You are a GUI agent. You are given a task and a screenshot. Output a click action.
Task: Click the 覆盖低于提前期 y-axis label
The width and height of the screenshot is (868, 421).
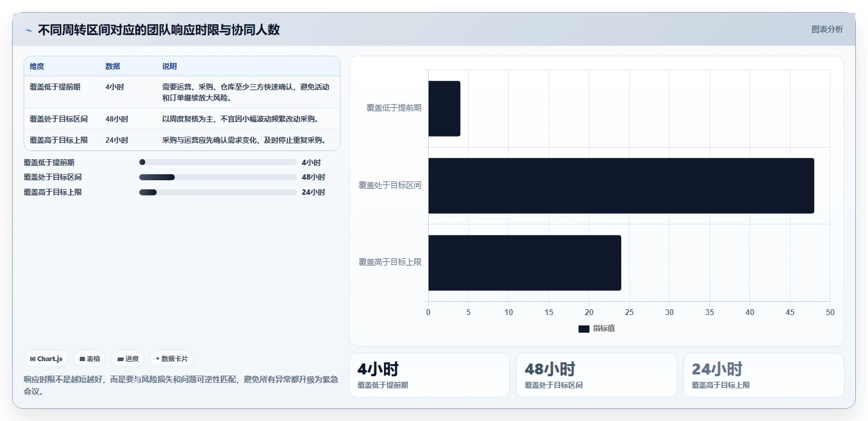pos(394,108)
